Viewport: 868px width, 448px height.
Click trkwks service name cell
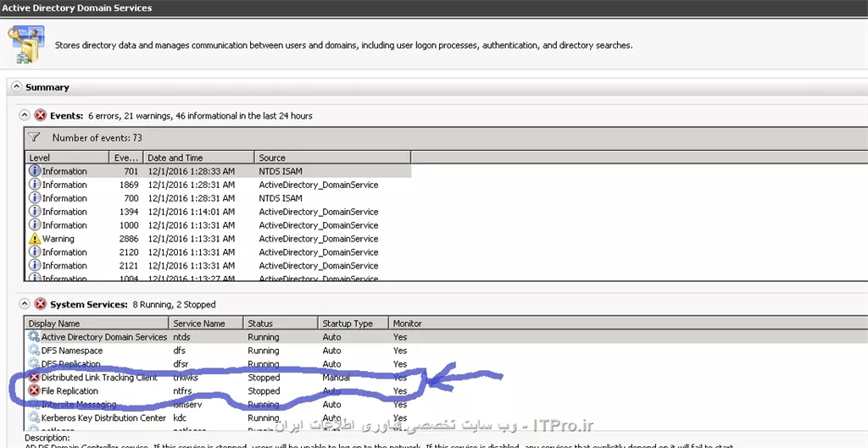coord(186,377)
